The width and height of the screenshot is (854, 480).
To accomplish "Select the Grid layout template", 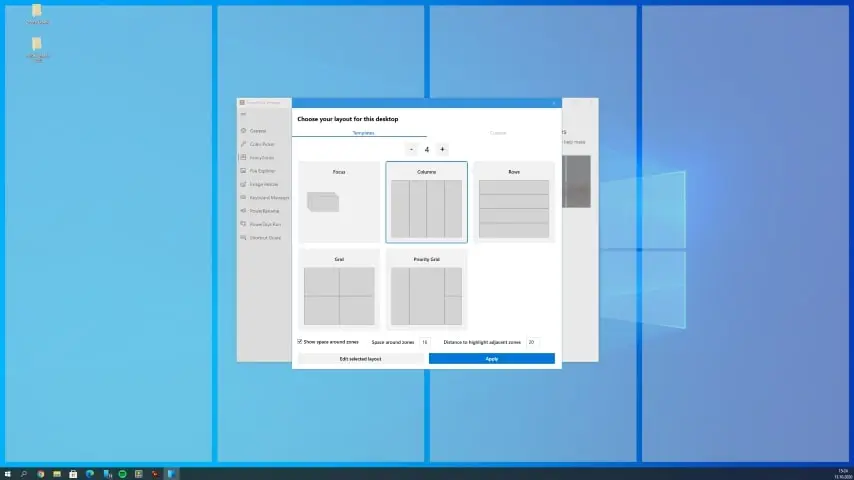I will click(339, 290).
